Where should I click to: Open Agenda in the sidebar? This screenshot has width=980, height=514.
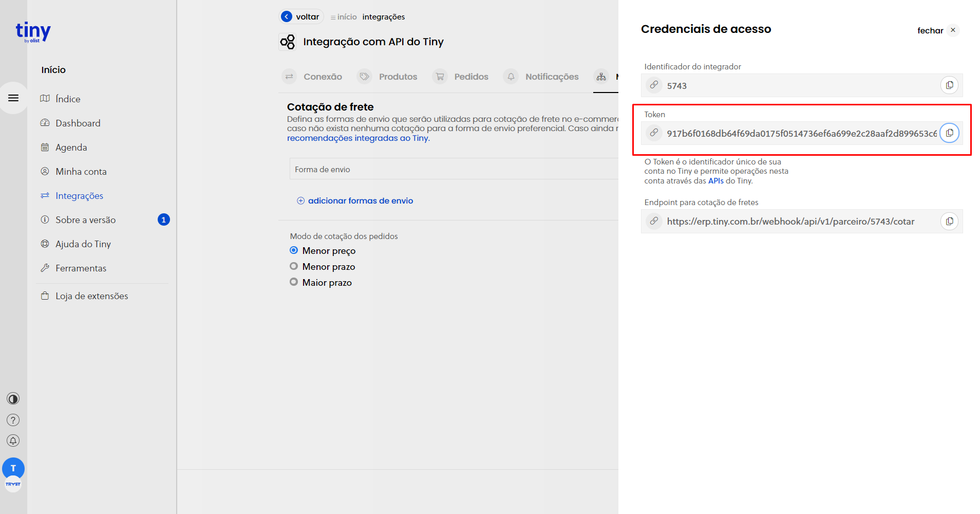71,147
